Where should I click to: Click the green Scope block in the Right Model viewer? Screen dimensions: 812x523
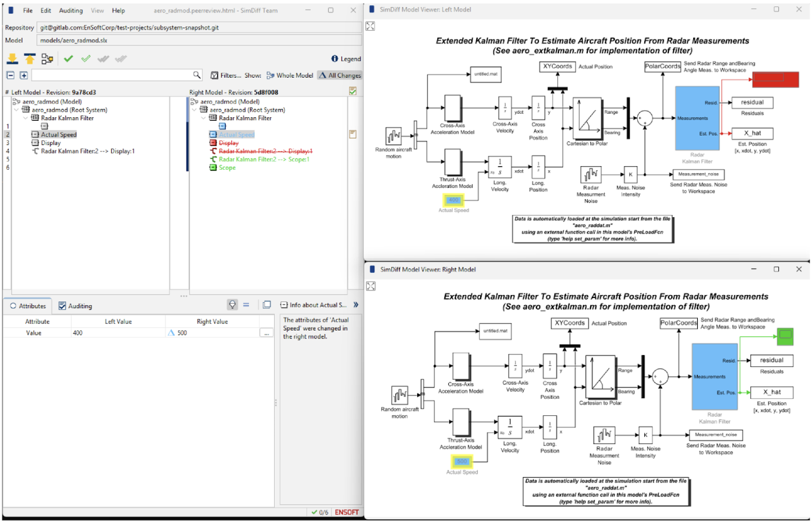click(785, 337)
